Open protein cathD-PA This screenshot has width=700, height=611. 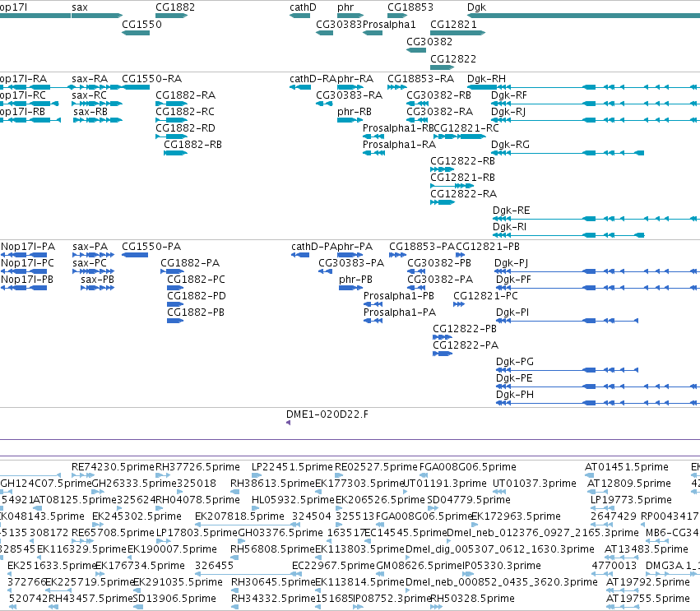tap(313, 247)
